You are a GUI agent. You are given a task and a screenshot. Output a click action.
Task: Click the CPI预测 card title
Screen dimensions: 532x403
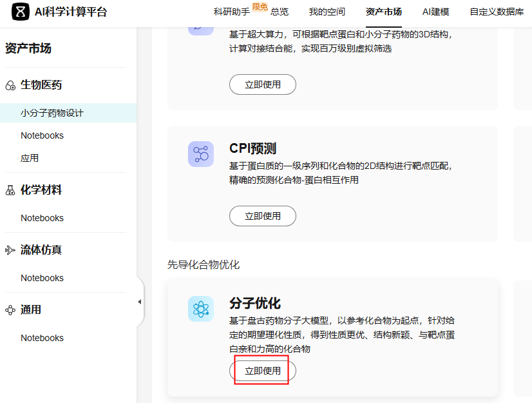click(252, 148)
